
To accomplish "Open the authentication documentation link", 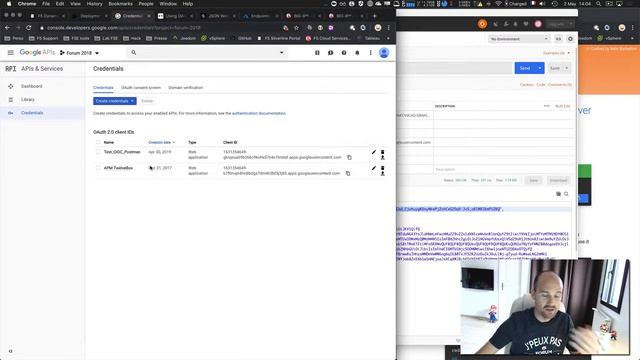I will click(x=259, y=113).
